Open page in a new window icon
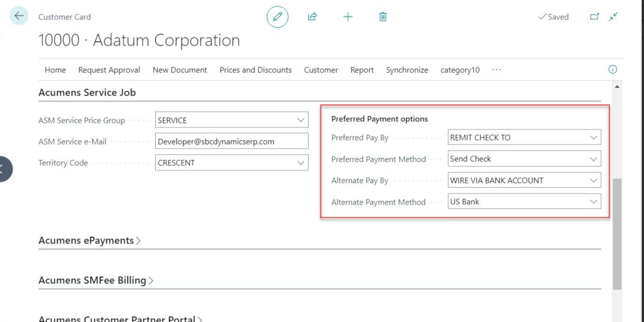 tap(595, 16)
